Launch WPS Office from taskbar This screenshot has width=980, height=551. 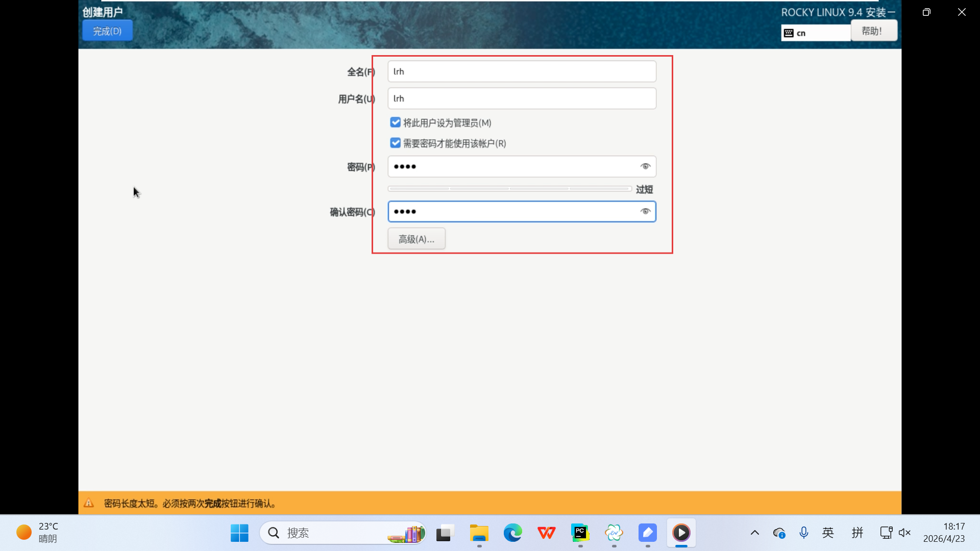(546, 533)
